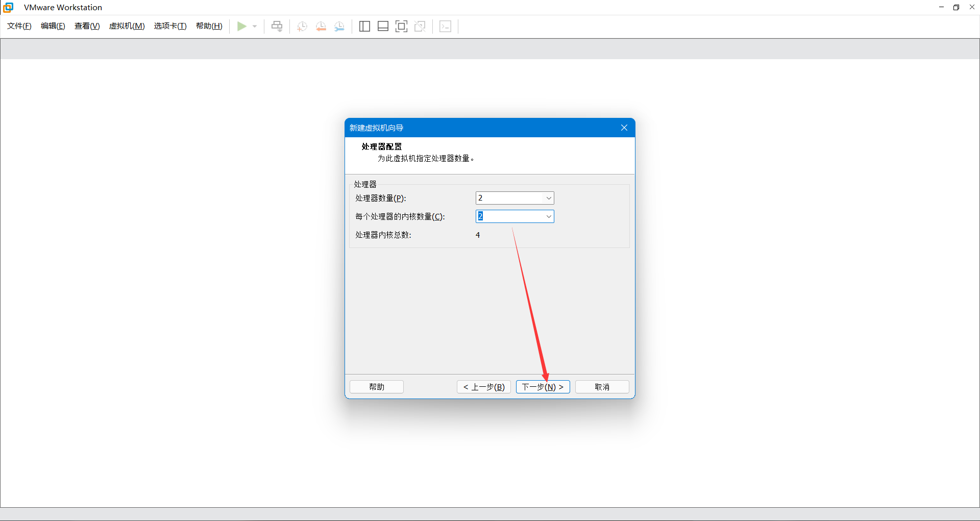
Task: Click the 处理器内核总数 value 4
Action: click(x=478, y=235)
